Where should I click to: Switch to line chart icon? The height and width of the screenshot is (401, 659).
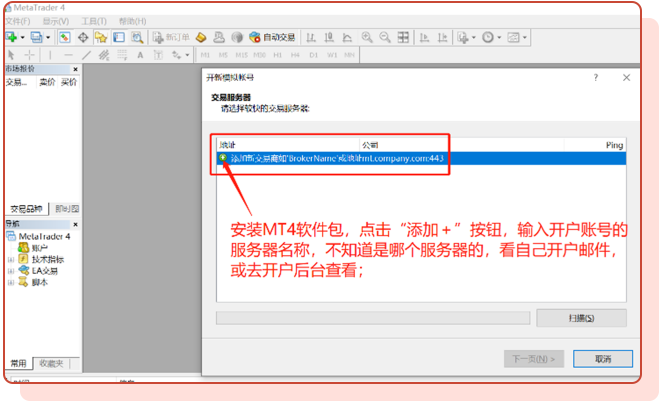[347, 37]
